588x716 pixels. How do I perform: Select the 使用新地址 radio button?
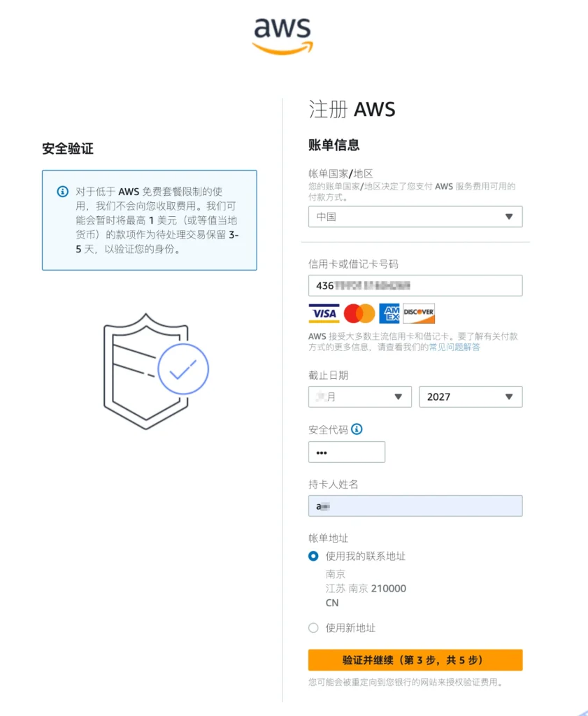tap(313, 628)
